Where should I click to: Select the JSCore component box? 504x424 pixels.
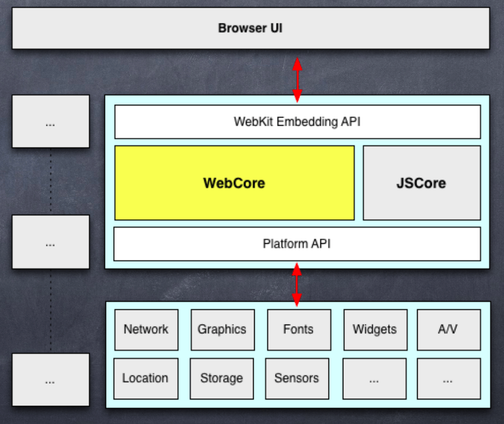(x=421, y=182)
